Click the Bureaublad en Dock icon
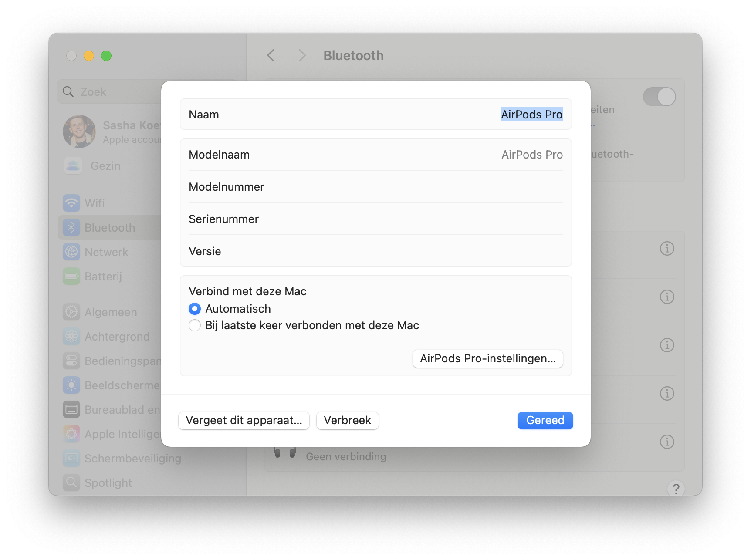Screen dimensions: 751x560 [71, 409]
